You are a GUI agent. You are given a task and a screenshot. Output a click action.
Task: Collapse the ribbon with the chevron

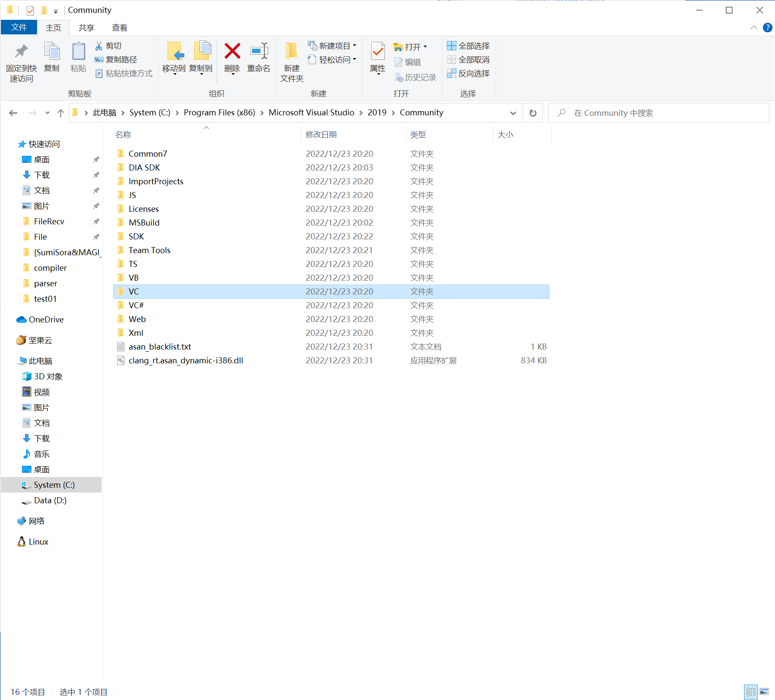753,28
